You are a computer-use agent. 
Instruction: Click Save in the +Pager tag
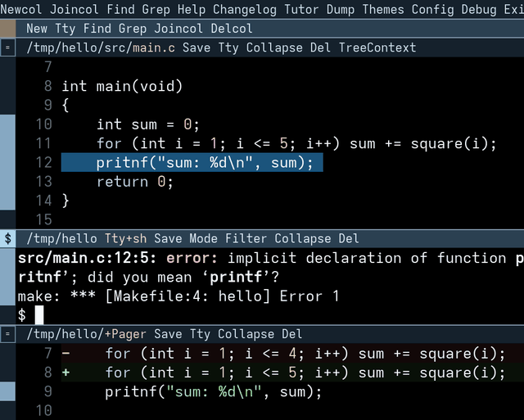point(168,334)
